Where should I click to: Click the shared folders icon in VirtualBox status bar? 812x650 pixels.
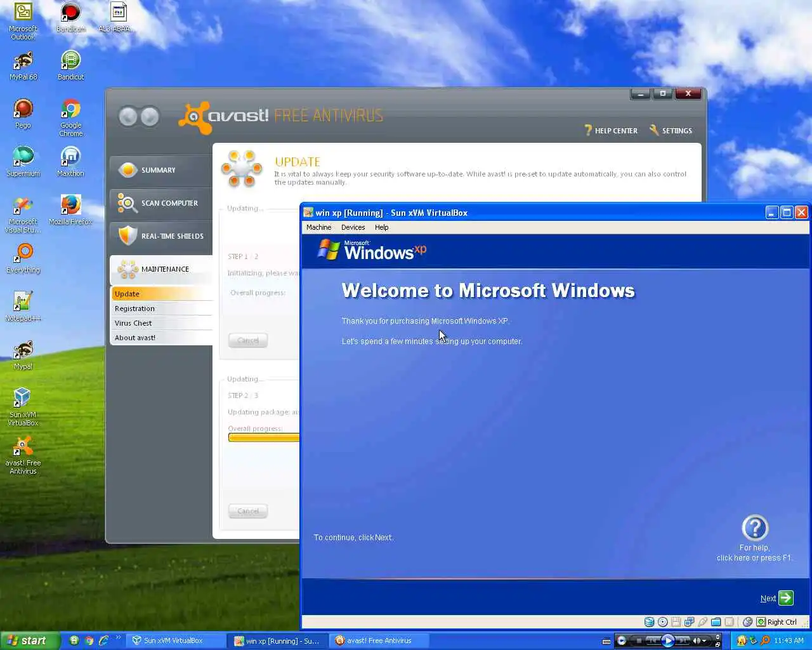[716, 622]
